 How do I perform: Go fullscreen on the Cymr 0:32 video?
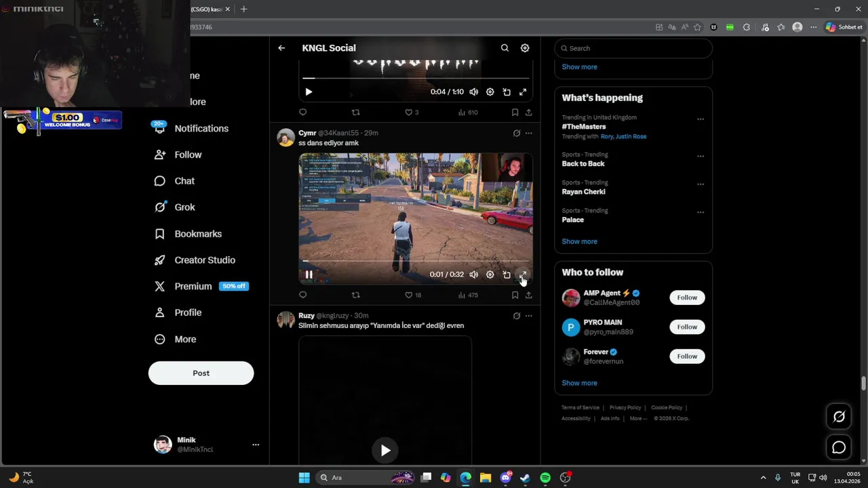click(523, 274)
